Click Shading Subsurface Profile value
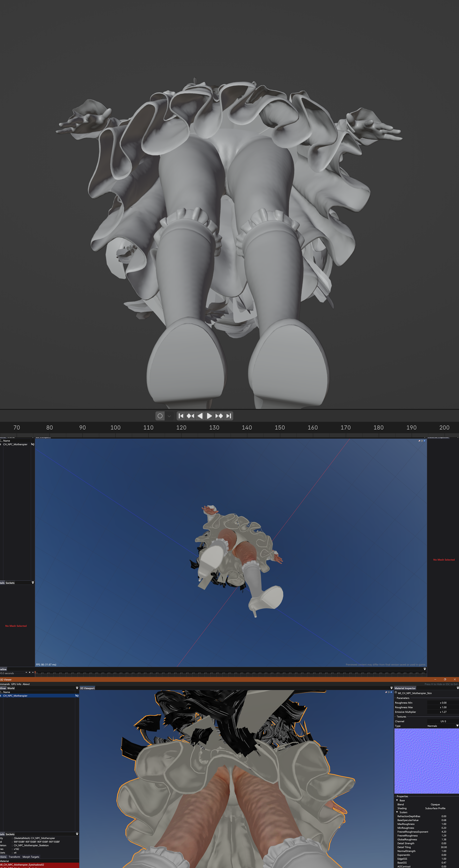 click(435, 809)
